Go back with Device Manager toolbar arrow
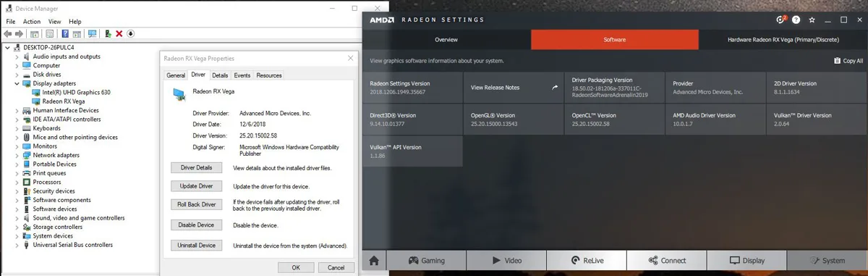868x276 pixels. pyautogui.click(x=8, y=33)
